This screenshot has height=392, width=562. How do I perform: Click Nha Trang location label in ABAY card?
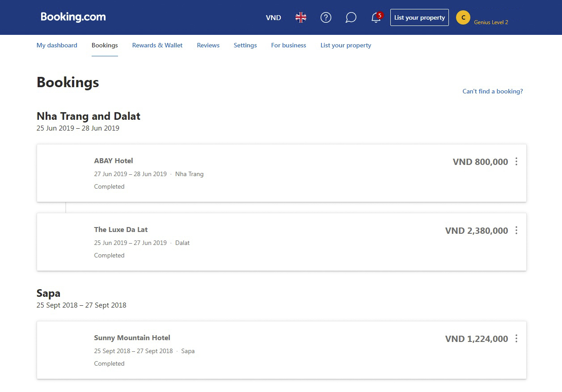click(189, 174)
